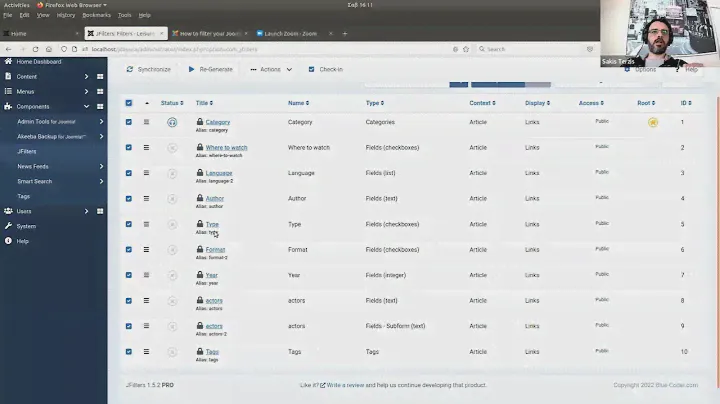Open the Actions dropdown menu

(x=272, y=70)
